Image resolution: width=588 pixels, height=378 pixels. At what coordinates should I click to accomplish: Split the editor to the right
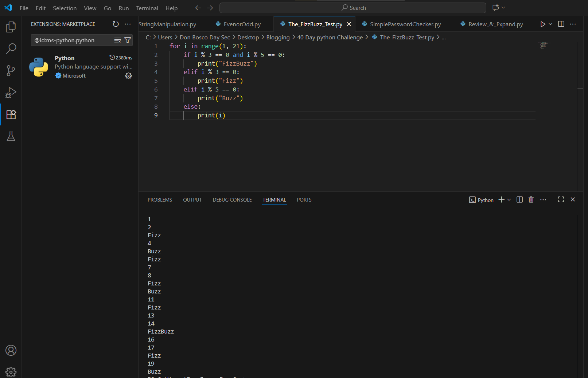point(561,24)
